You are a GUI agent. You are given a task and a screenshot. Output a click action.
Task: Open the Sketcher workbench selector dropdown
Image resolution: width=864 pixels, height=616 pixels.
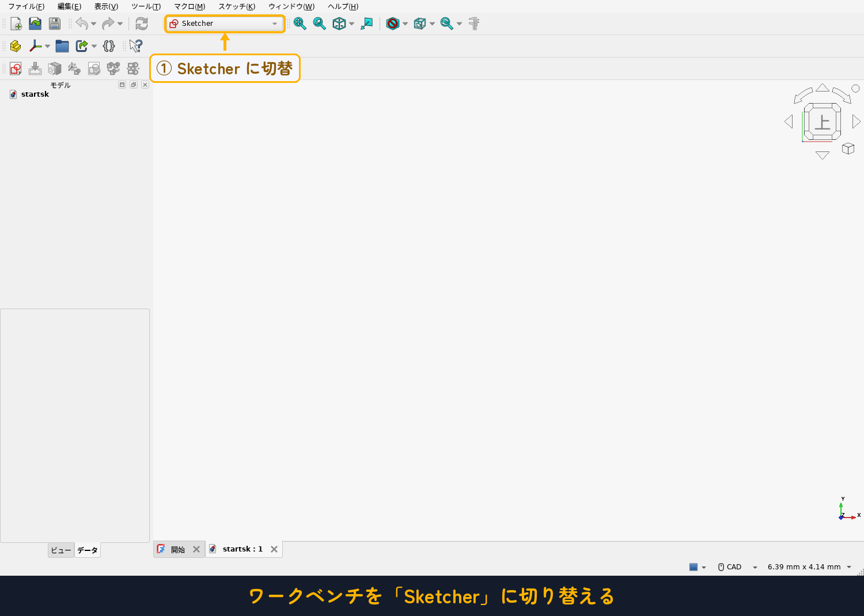tap(225, 24)
